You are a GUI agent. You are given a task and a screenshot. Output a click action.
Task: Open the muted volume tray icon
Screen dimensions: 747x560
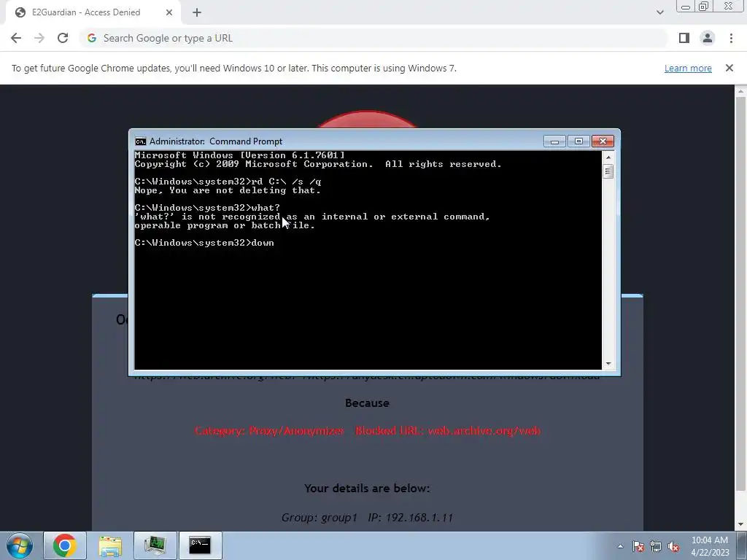point(673,546)
